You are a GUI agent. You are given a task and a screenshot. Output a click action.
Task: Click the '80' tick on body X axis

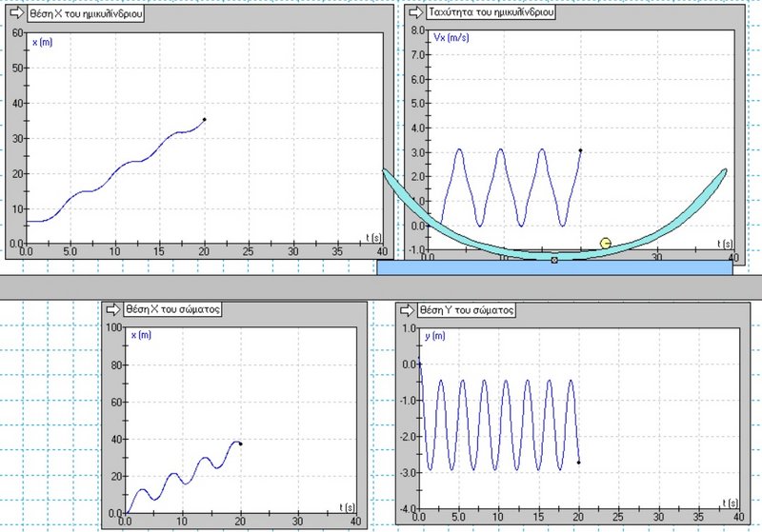(x=116, y=365)
